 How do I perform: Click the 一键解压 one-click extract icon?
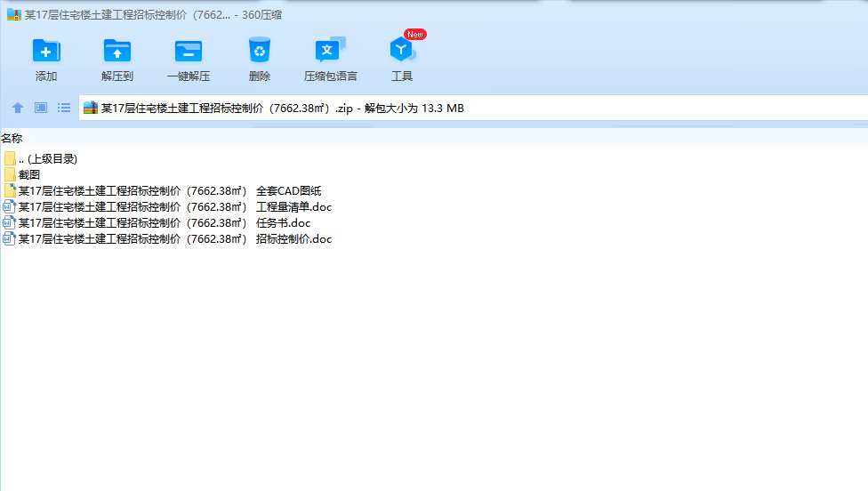[189, 51]
